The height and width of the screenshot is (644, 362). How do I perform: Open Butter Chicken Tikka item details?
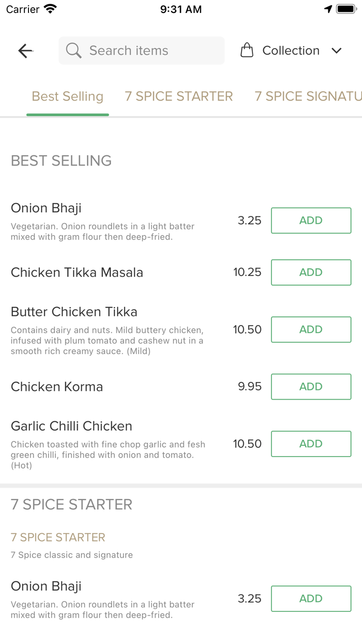tap(74, 312)
